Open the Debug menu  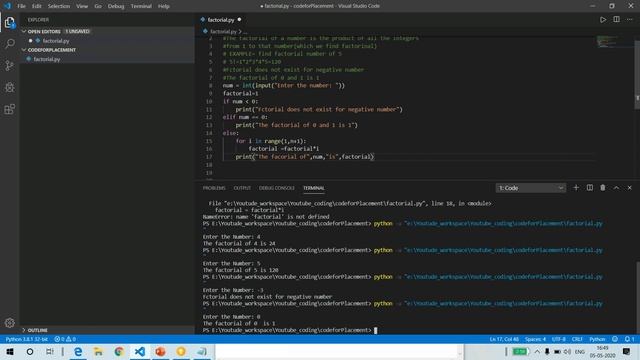(116, 6)
